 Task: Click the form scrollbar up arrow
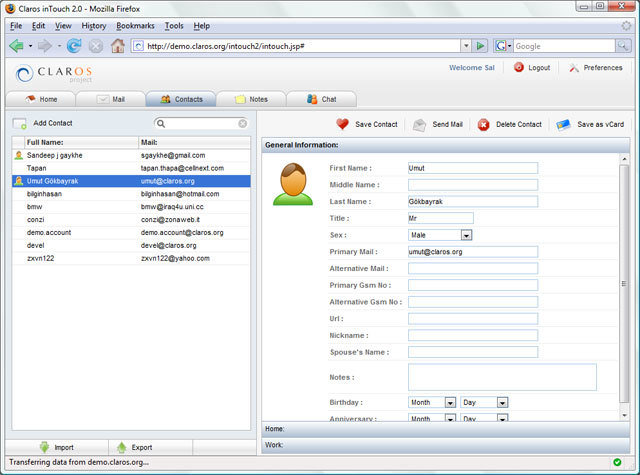[624, 159]
